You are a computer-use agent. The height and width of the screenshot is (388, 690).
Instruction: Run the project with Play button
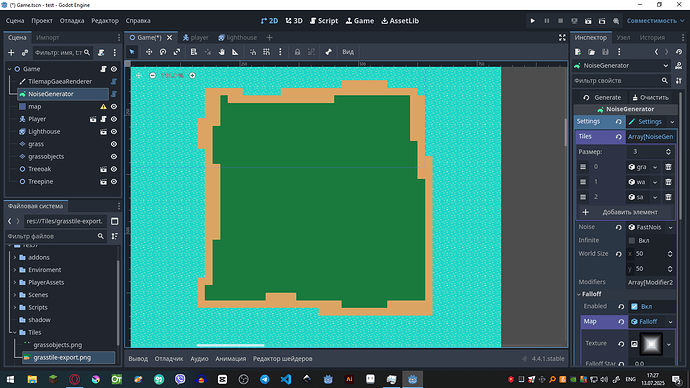pyautogui.click(x=532, y=21)
